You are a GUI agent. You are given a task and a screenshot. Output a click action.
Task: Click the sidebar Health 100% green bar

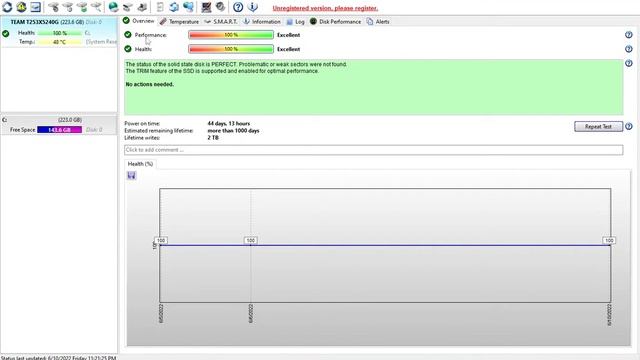point(60,33)
